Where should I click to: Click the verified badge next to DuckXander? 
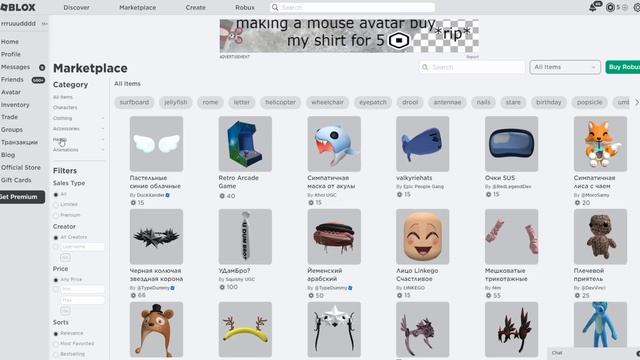[168, 195]
